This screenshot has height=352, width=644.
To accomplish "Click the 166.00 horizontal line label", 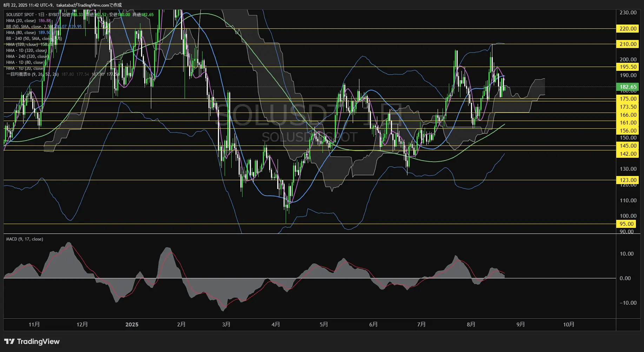I will [x=628, y=115].
